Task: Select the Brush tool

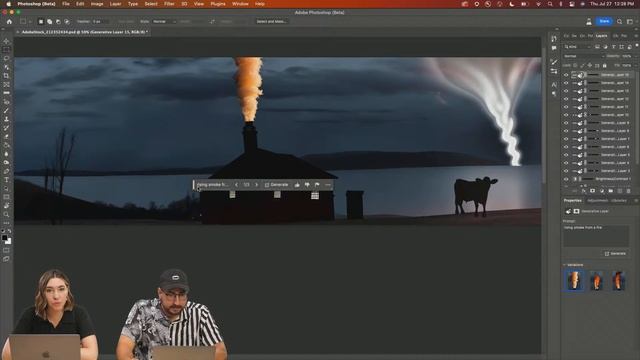Action: (6, 111)
